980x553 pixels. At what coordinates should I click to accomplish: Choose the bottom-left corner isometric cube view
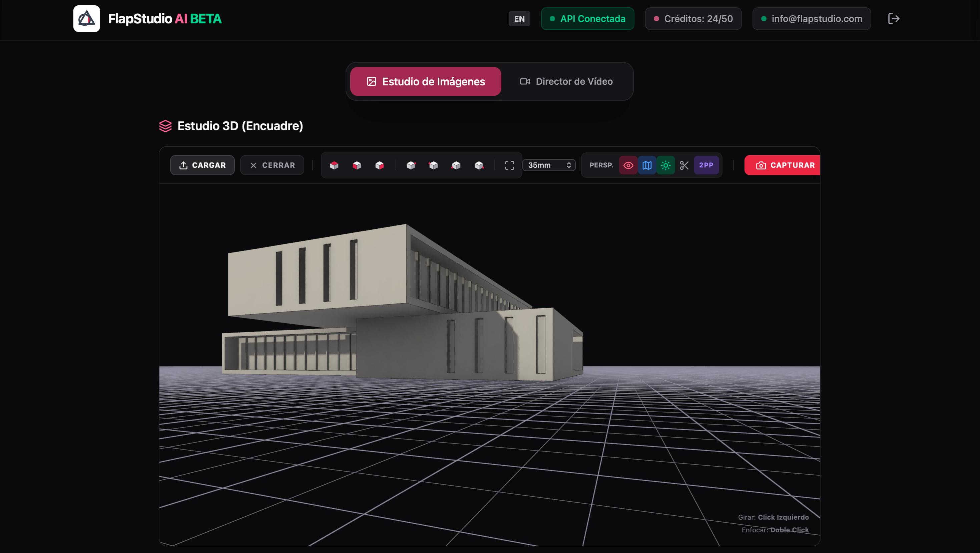[x=456, y=165]
